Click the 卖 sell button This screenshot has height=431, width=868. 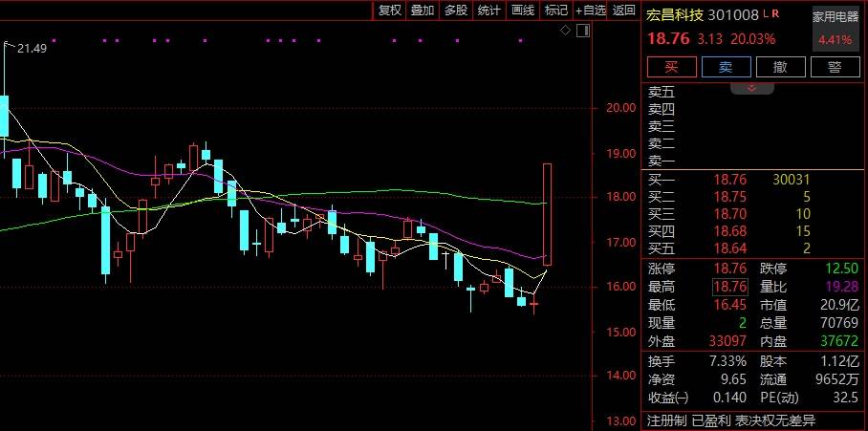click(x=726, y=67)
